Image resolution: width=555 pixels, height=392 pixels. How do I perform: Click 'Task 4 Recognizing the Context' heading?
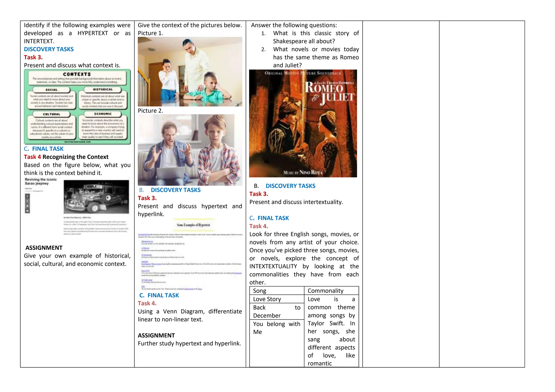tap(66, 157)
